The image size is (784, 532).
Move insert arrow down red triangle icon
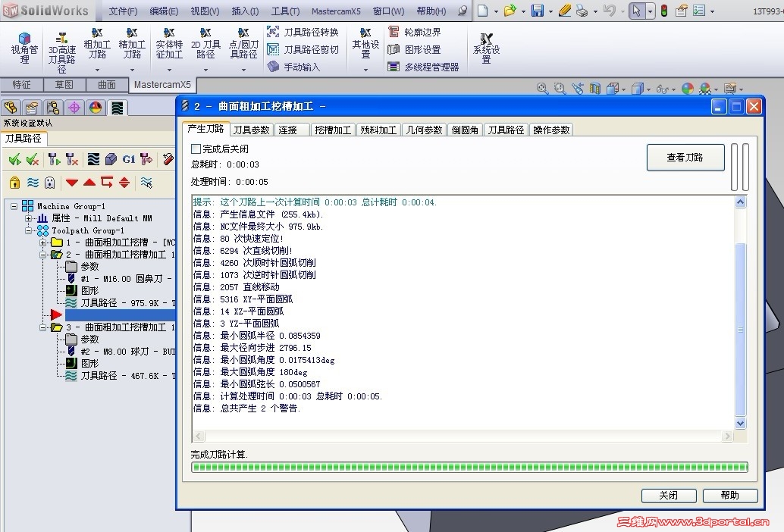(x=71, y=183)
